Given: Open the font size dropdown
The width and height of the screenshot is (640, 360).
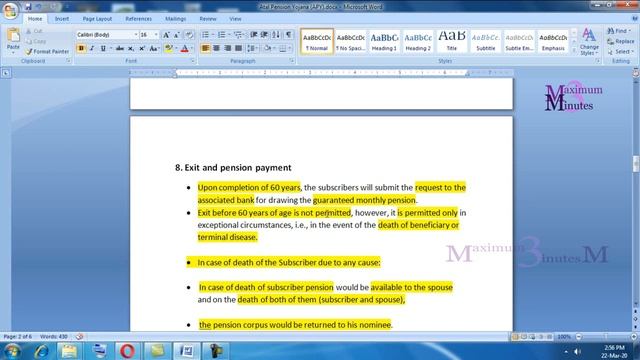Looking at the screenshot, I should pos(156,35).
